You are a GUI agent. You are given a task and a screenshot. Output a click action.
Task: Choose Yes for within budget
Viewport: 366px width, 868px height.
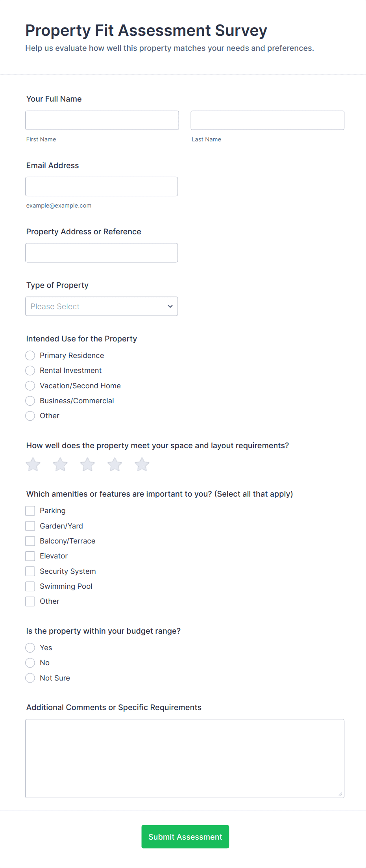(30, 648)
